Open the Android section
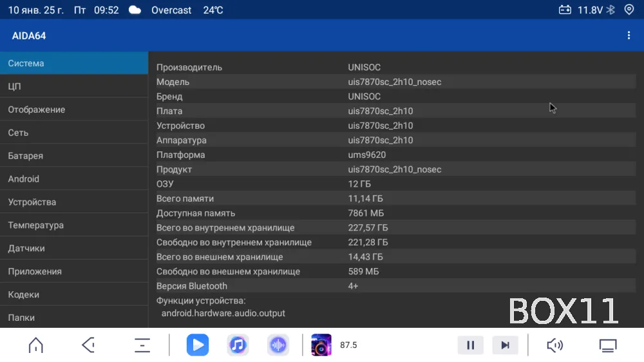The image size is (644, 362). pos(74,178)
